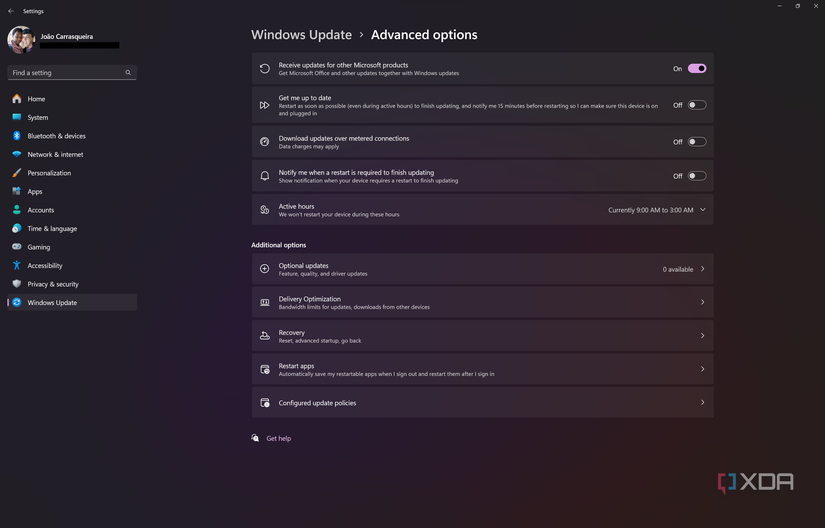The width and height of the screenshot is (825, 528).
Task: Click the Recovery icon
Action: pos(265,336)
